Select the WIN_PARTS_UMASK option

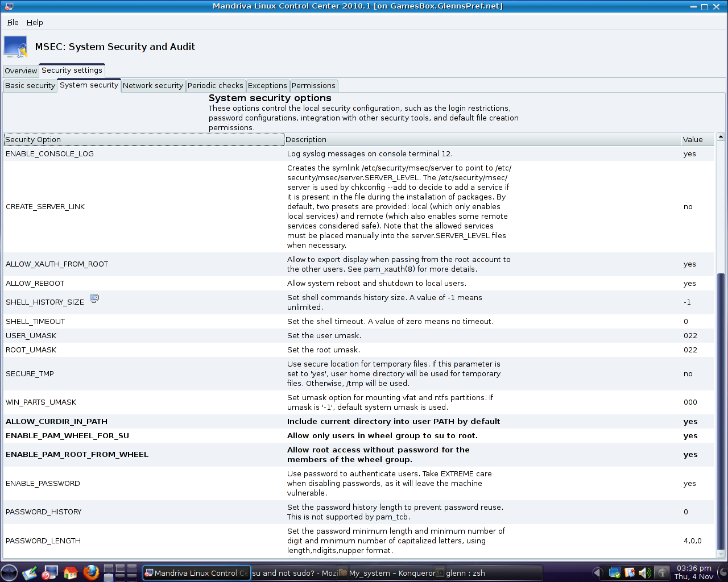click(41, 402)
